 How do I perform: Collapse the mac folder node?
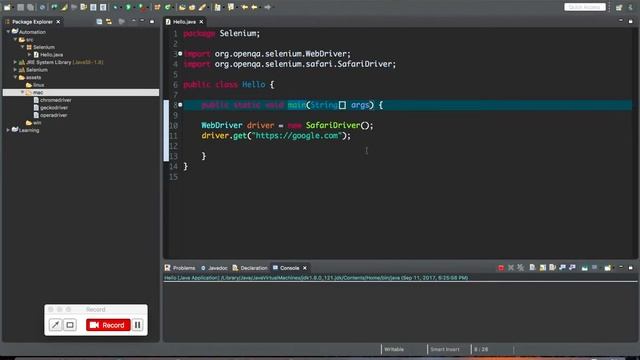[23, 92]
